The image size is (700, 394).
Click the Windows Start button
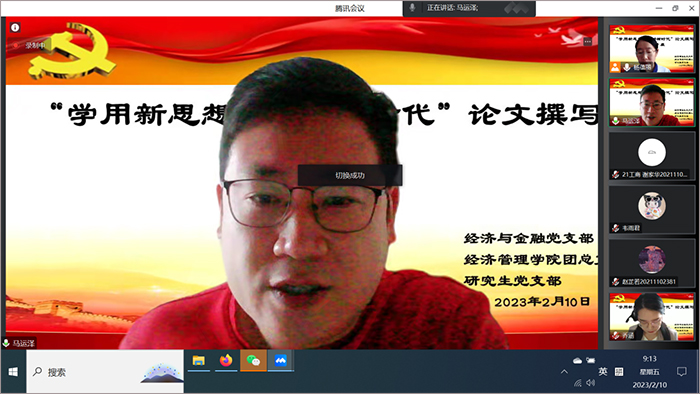13,372
